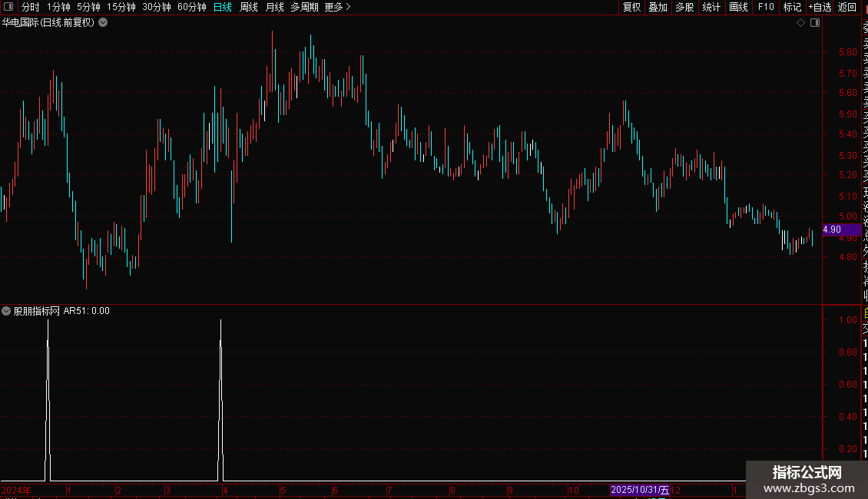Switch to 周线 weekly chart
Viewport: 868px width, 499px height.
(249, 7)
